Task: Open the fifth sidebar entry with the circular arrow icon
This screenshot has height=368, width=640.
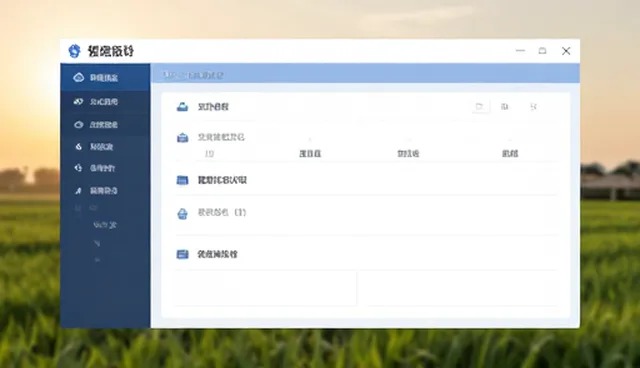Action: [x=105, y=168]
